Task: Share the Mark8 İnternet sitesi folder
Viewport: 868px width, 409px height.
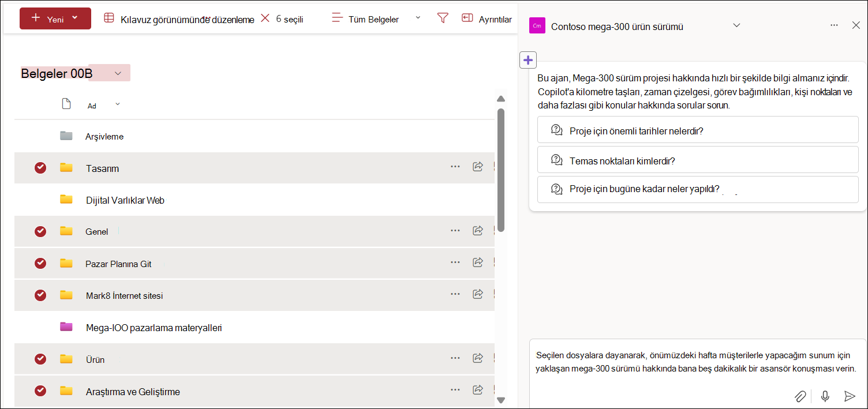Action: click(478, 294)
